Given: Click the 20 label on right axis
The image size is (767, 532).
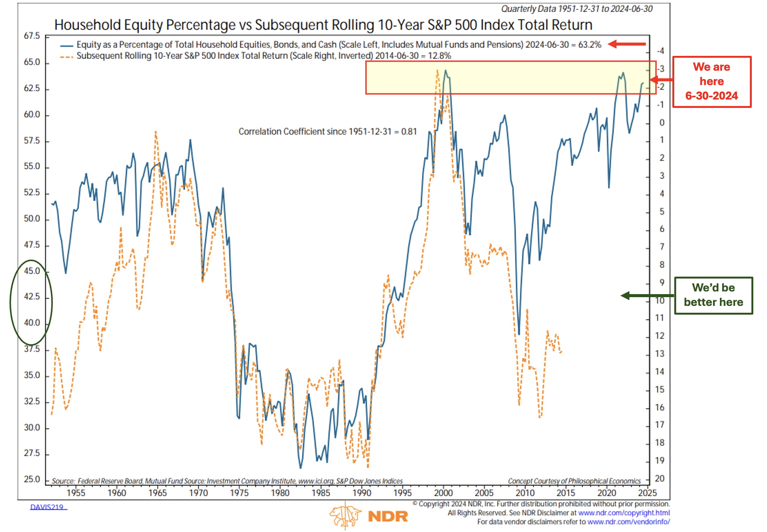Looking at the screenshot, I should click(660, 479).
